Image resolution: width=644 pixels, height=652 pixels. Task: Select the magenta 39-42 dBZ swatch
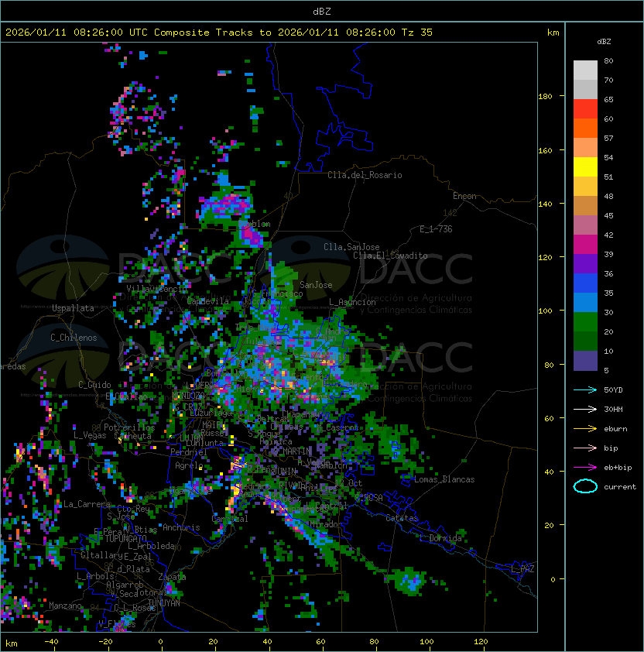585,245
